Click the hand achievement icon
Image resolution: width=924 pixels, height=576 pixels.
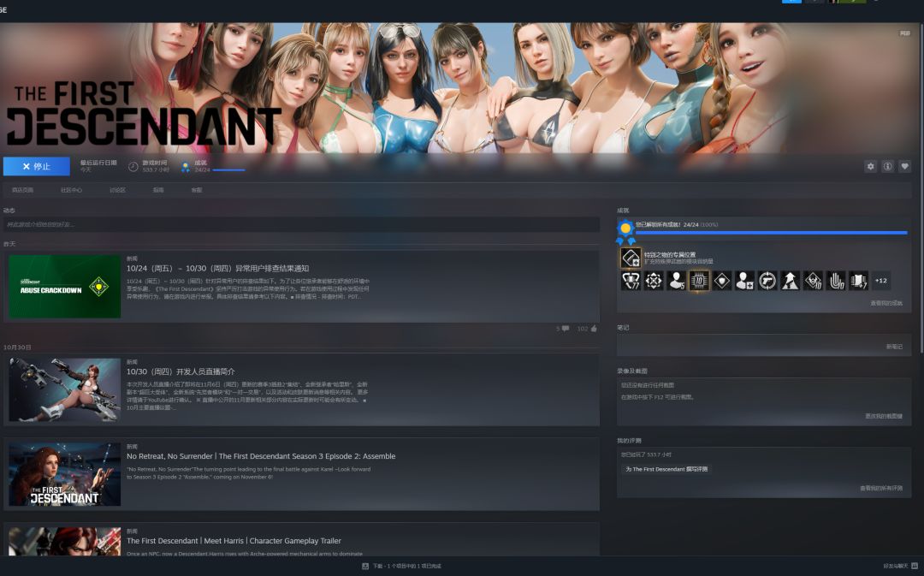click(836, 281)
